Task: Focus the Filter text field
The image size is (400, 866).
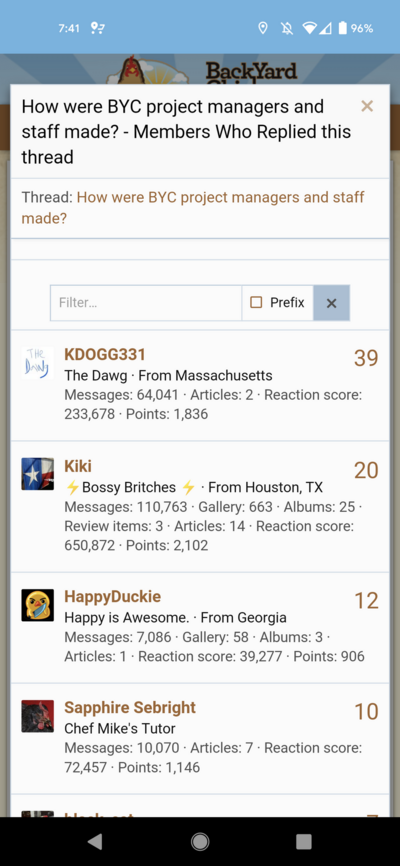Action: (146, 303)
